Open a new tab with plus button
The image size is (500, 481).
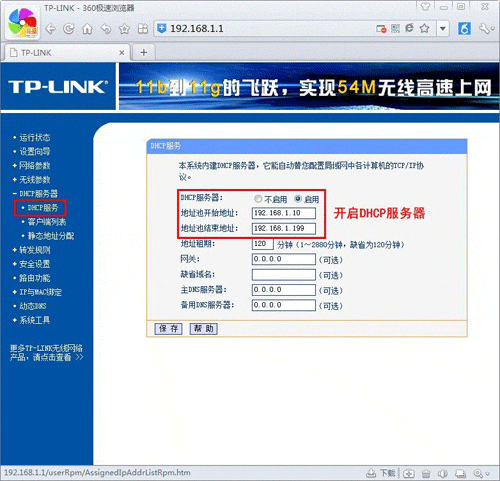tap(144, 52)
